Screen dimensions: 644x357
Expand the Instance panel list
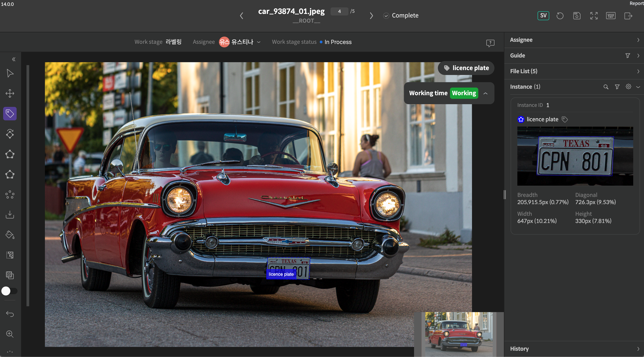639,87
